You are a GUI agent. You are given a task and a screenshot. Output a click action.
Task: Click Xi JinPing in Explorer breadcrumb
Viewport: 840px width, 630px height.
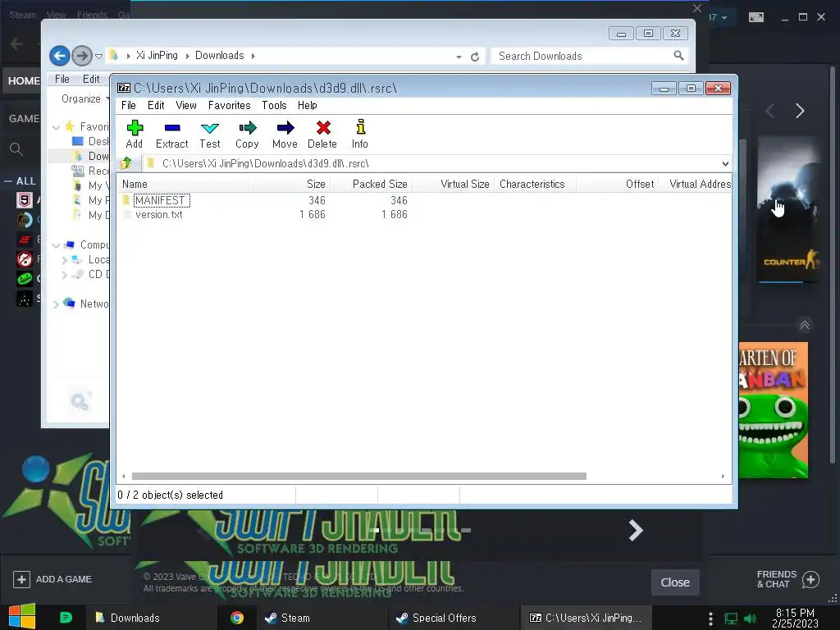click(x=157, y=56)
